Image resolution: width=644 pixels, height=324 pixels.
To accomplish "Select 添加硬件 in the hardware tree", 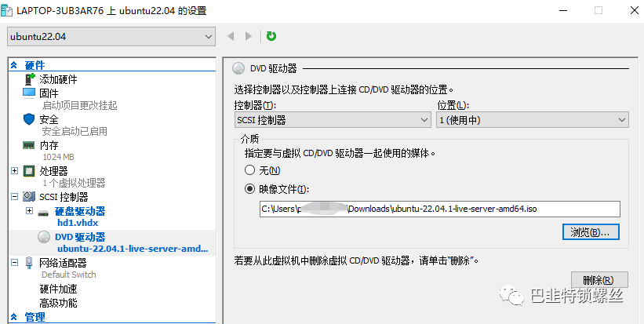I will (x=58, y=79).
